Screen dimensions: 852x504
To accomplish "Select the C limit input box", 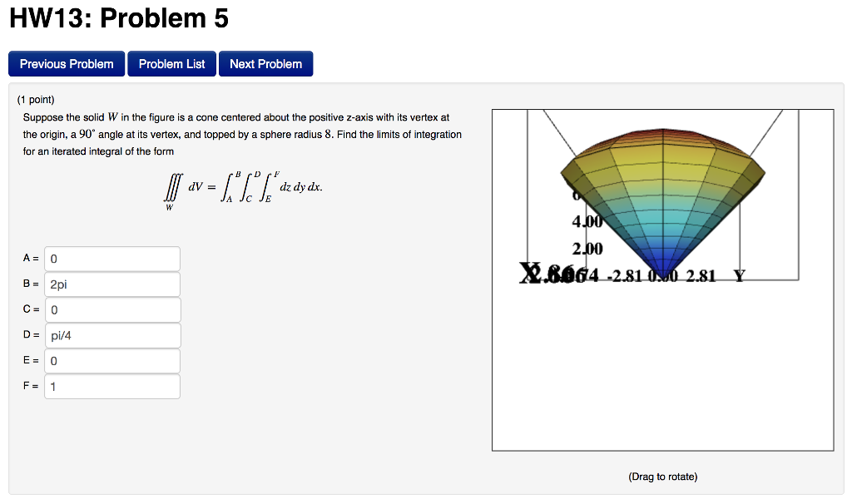I will click(111, 310).
